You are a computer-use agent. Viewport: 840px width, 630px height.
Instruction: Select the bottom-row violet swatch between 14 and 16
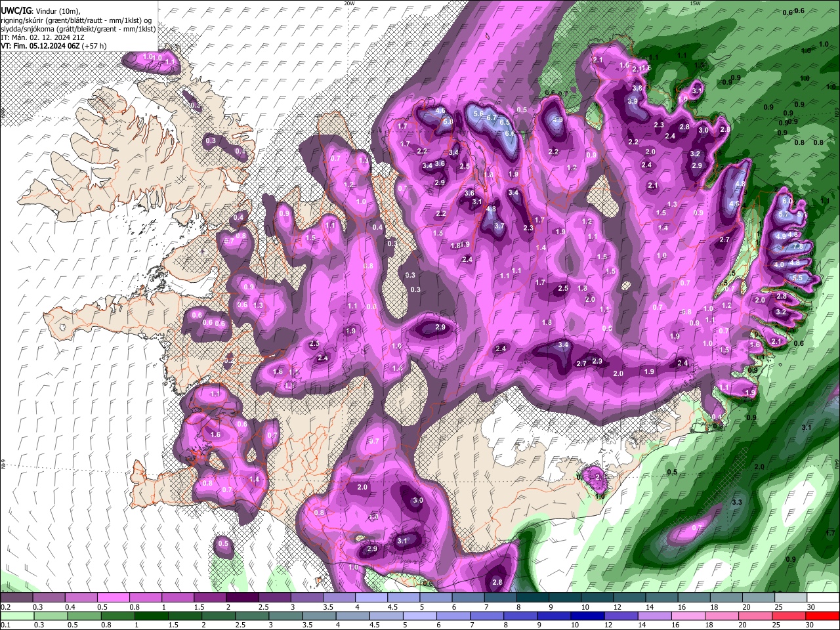(656, 616)
